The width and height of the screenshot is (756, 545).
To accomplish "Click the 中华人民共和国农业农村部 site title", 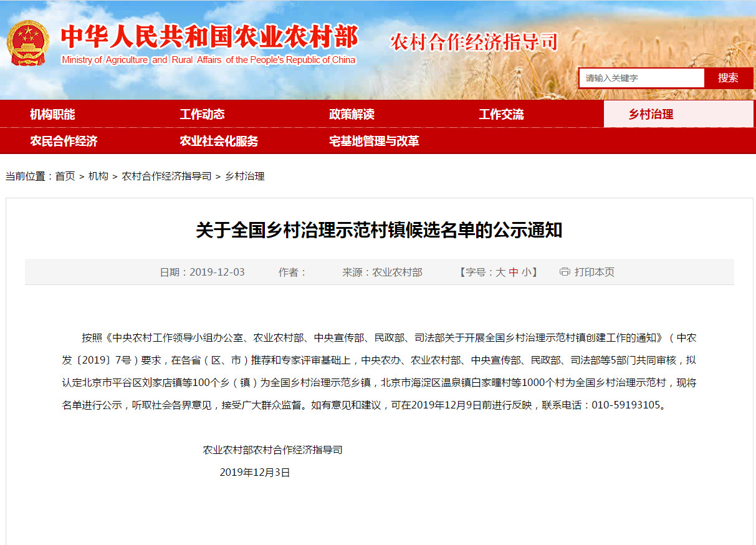I will [209, 37].
